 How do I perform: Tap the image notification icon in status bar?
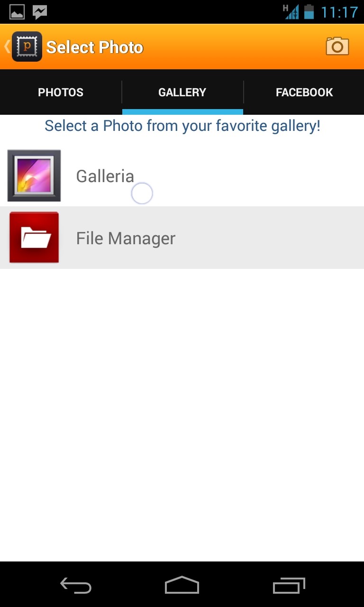[17, 12]
